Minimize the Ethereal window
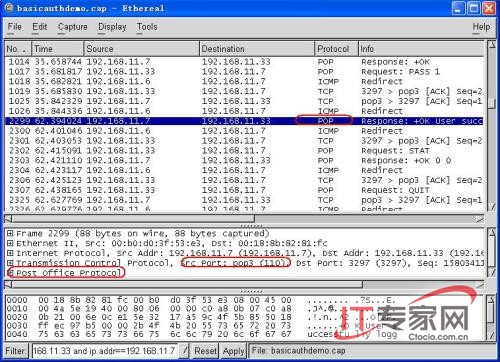This screenshot has width=500, height=362. (458, 8)
